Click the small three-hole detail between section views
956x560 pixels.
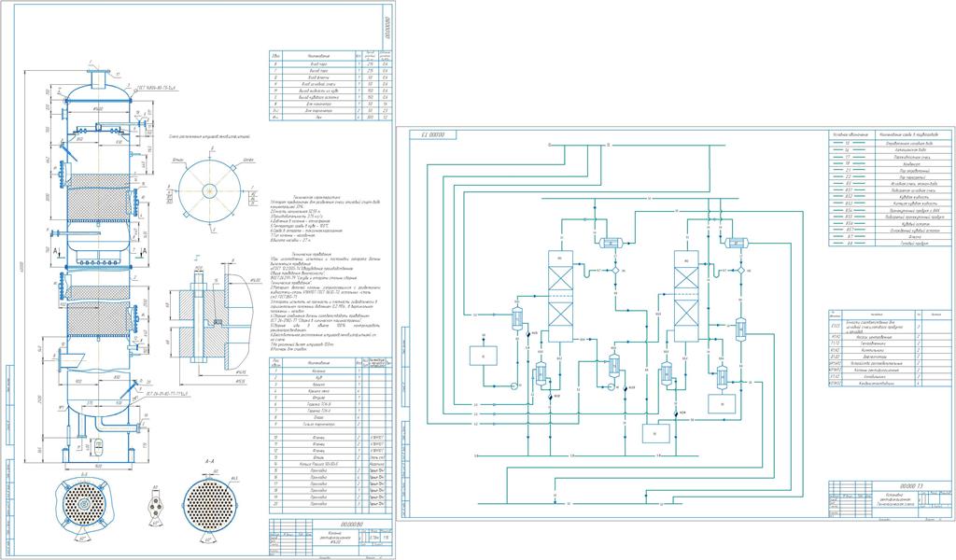[156, 505]
